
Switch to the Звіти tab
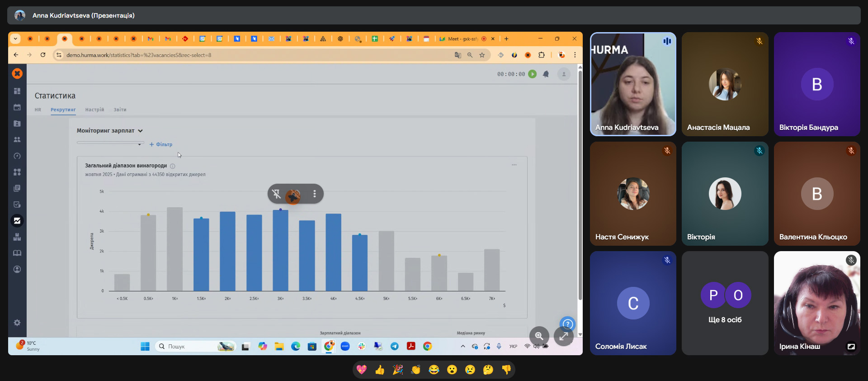click(x=120, y=110)
